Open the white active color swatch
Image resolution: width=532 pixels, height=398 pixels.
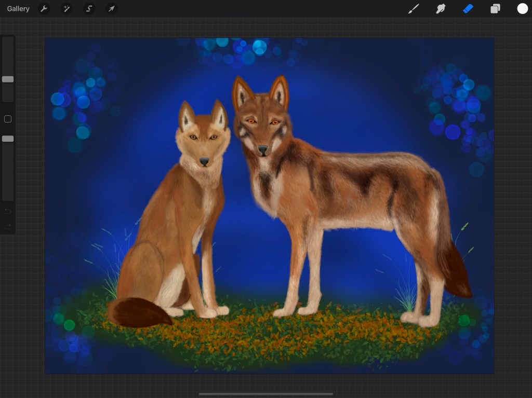[522, 9]
